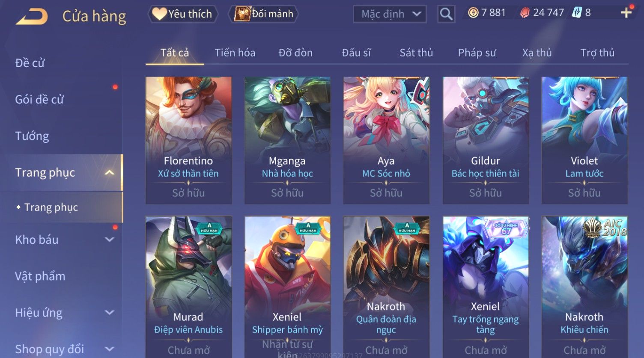This screenshot has height=358, width=644.
Task: Collapse the Trang phục sidebar section
Action: [x=110, y=173]
